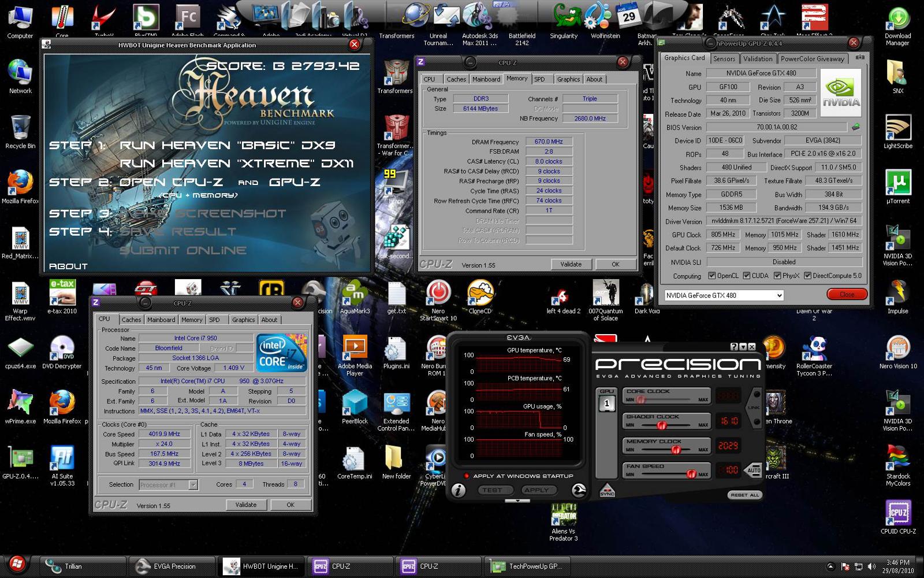Open get.txt file on desktop
924x578 pixels.
pos(396,297)
